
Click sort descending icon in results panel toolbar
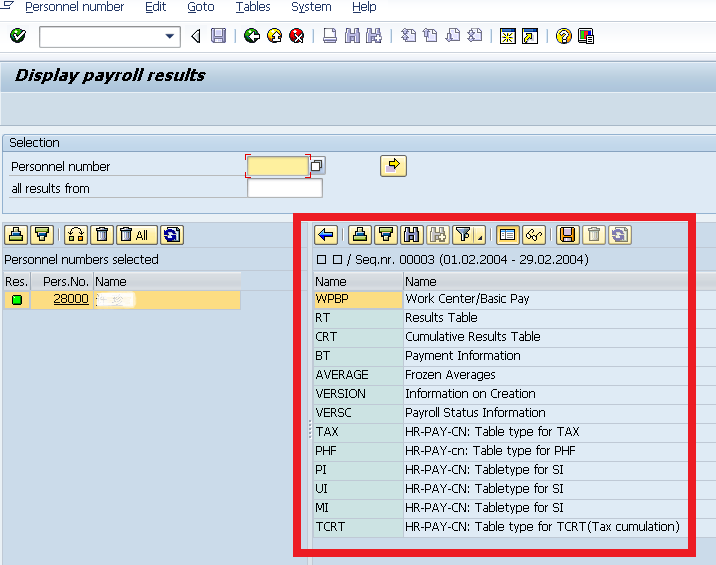tap(386, 235)
